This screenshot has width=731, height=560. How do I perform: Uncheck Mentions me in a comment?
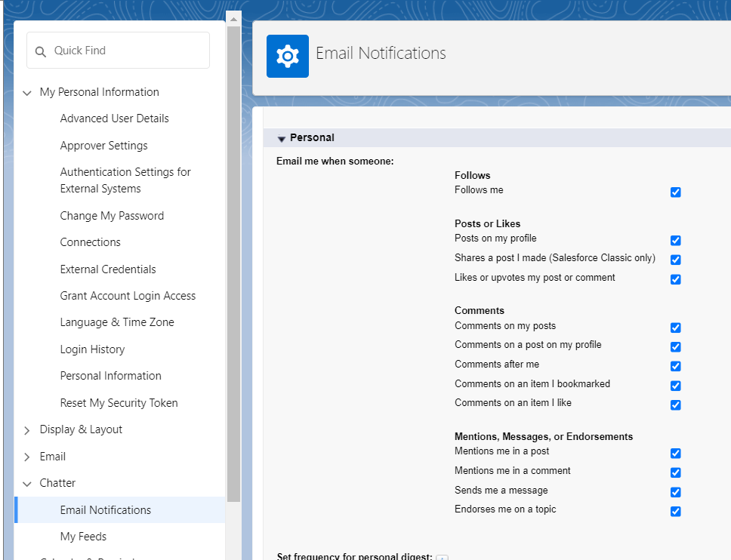(676, 472)
